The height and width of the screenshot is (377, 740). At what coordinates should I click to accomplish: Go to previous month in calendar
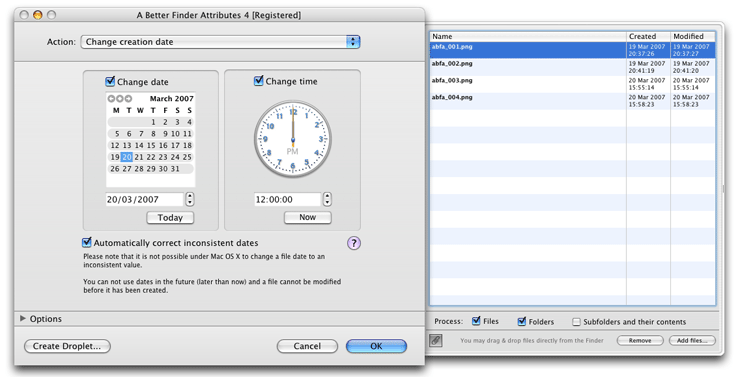pos(111,99)
